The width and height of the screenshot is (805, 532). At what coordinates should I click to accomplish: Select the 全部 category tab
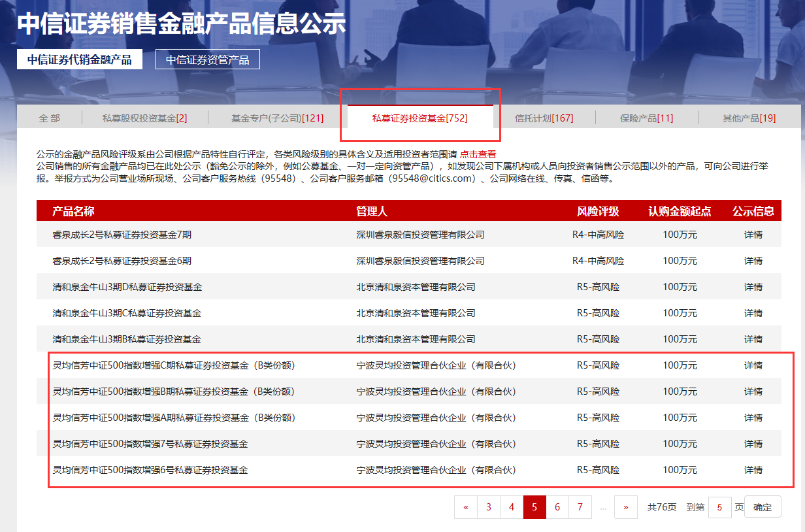[x=50, y=118]
